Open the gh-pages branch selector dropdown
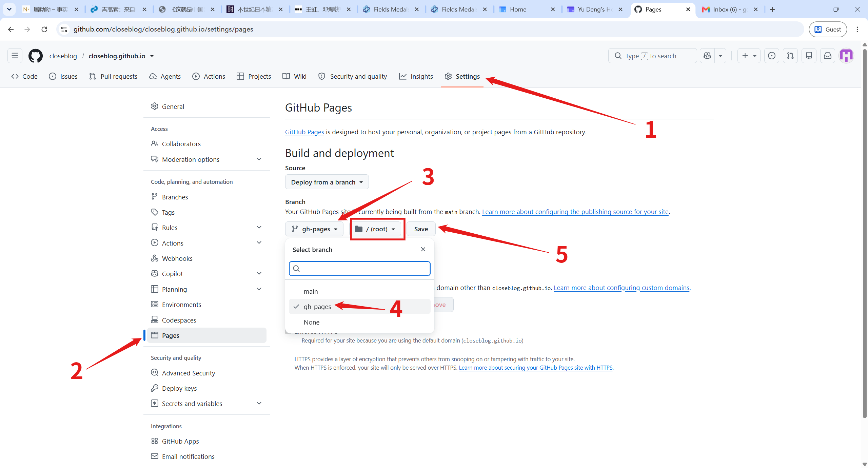 click(x=314, y=229)
